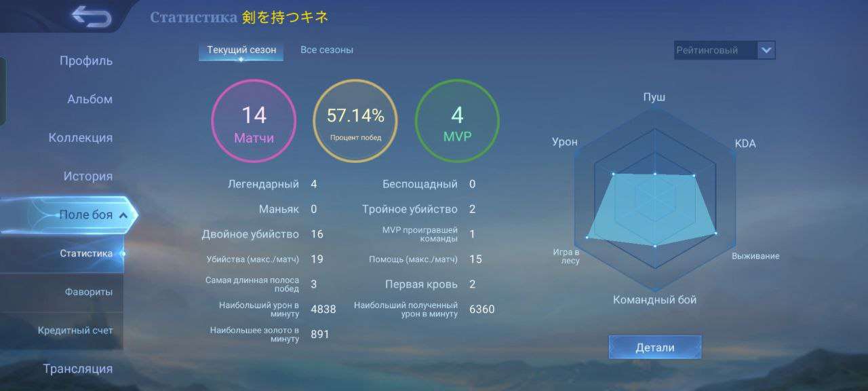Click the Маньяк stat label
Screen dimensions: 868x391
[279, 209]
